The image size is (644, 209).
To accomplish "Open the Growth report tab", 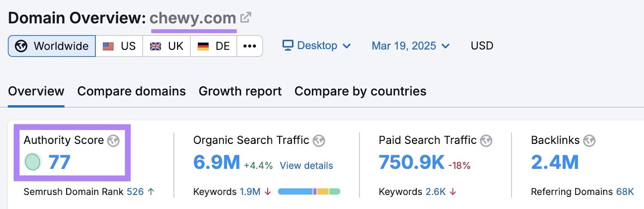I will point(240,91).
